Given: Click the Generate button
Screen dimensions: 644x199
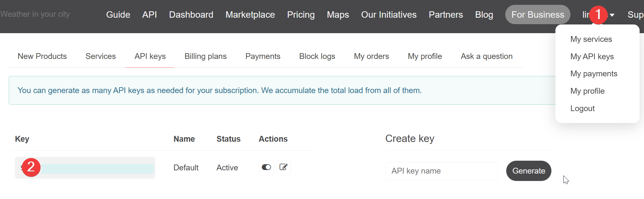Looking at the screenshot, I should point(528,171).
